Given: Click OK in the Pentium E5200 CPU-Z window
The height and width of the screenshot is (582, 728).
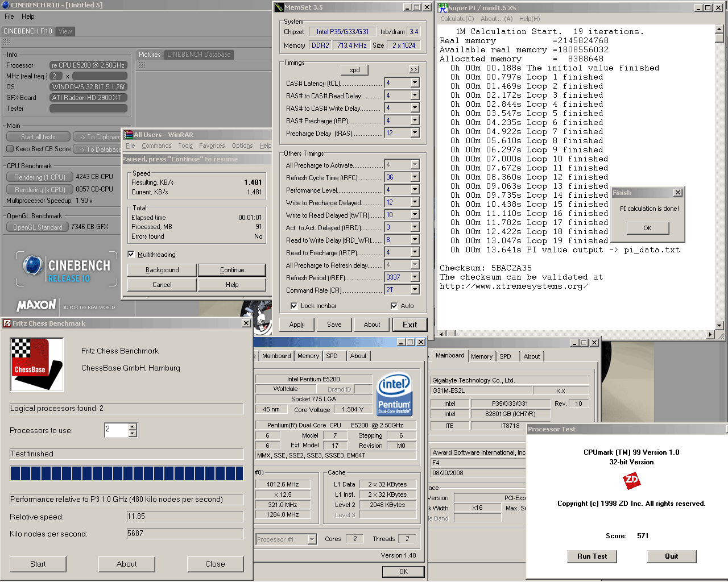Looking at the screenshot, I should coord(403,572).
